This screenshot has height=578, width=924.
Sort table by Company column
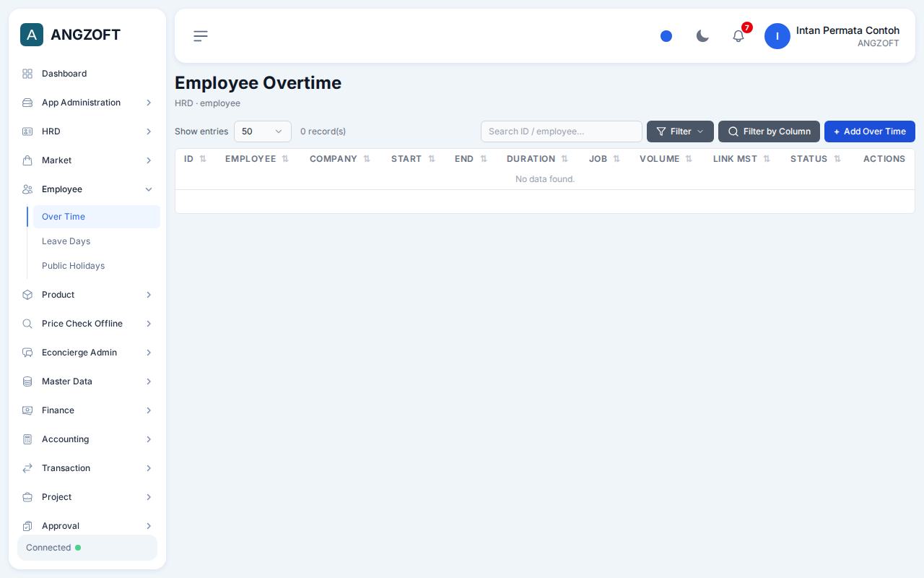coord(340,159)
